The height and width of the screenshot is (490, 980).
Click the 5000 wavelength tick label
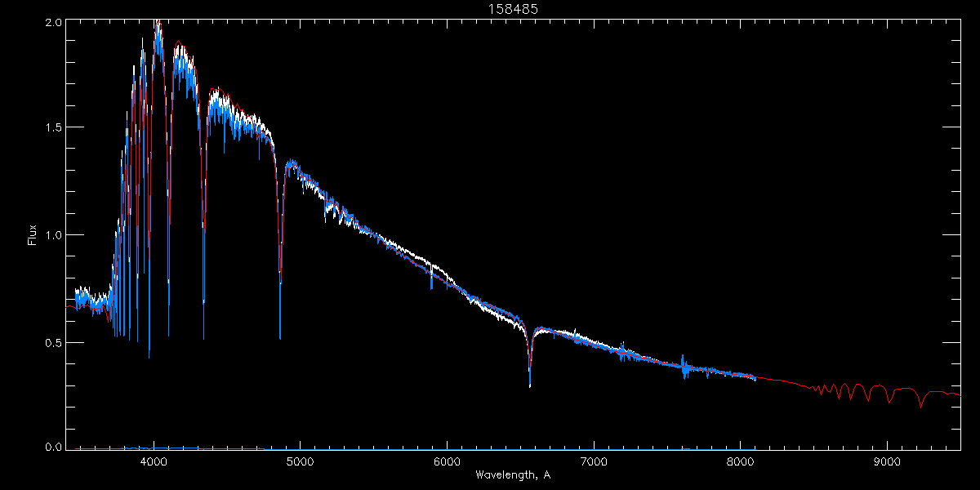pos(300,461)
